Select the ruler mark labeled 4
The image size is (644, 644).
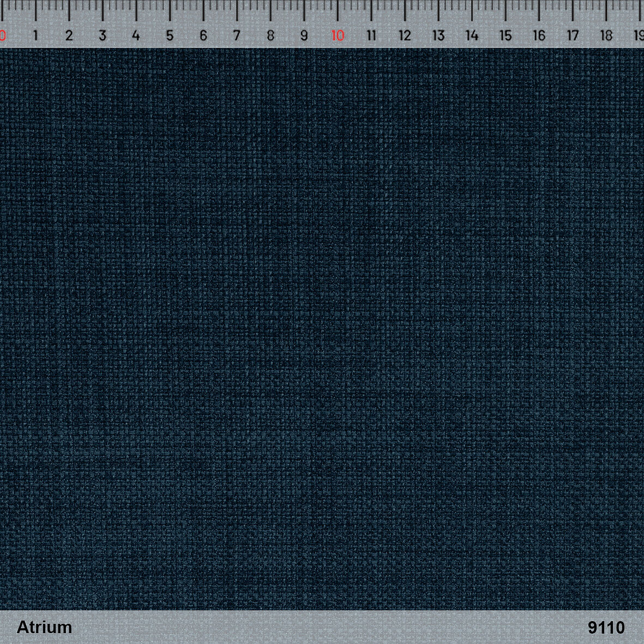coord(136,36)
